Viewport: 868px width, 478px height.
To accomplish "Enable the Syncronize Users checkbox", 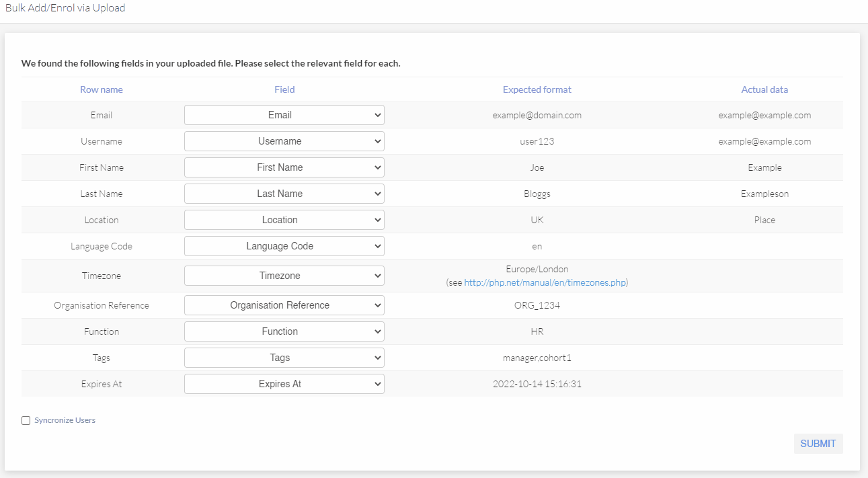I will (x=26, y=420).
